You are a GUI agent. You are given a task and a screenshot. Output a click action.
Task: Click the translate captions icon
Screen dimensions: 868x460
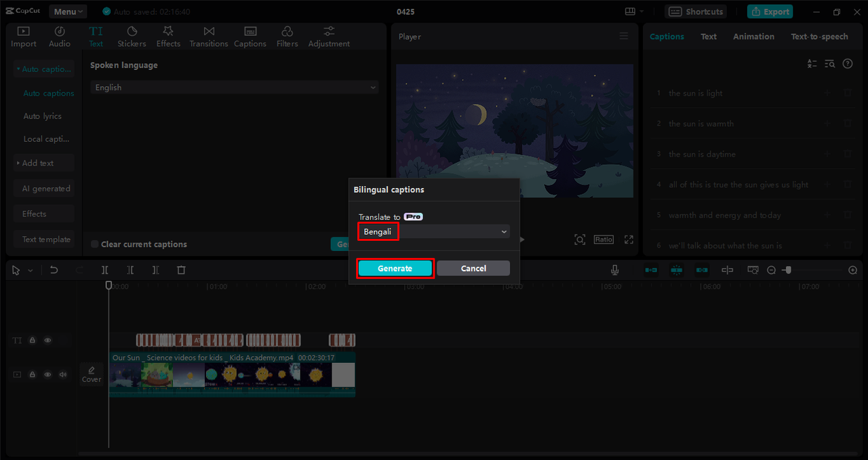click(812, 64)
